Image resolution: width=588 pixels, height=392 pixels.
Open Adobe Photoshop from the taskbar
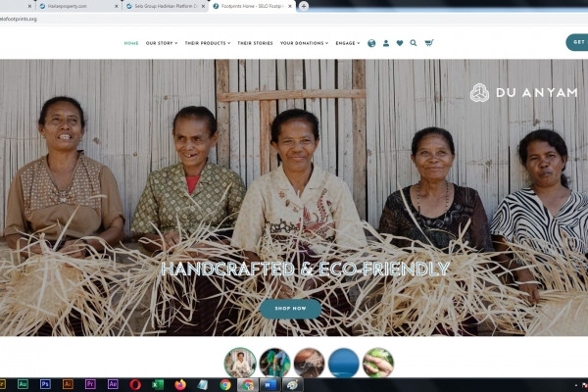pos(45,384)
